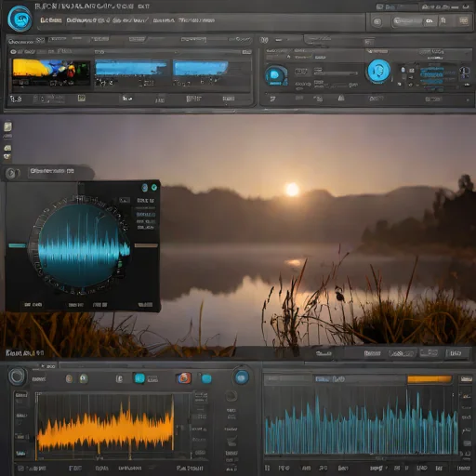Viewport: 476px width, 476px height.
Task: Click the small blue round icon atop waveform panel
Action: pos(145,187)
